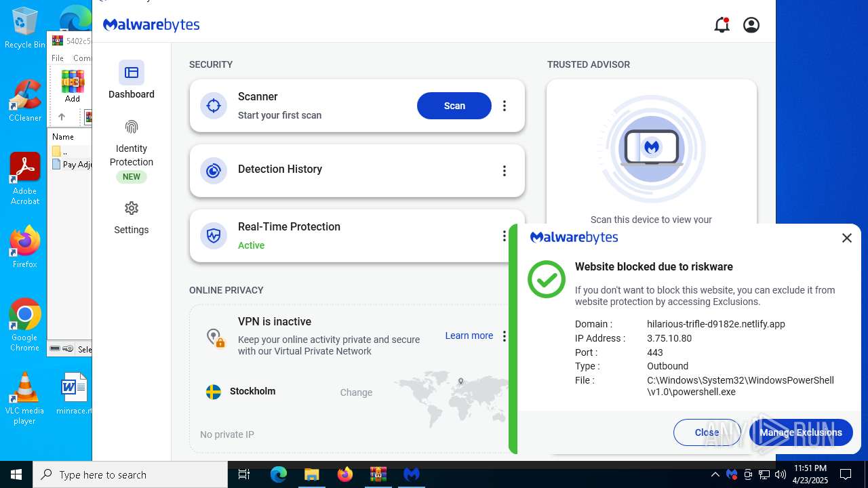Click the taskbar search box
Screen dimensions: 868x488
pyautogui.click(x=130, y=474)
